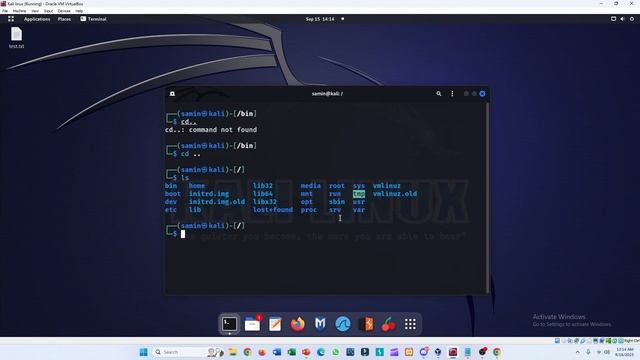Screen dimensions: 640x360
Task: Open the Terminal icon in the Kali dock
Action: pos(229,324)
